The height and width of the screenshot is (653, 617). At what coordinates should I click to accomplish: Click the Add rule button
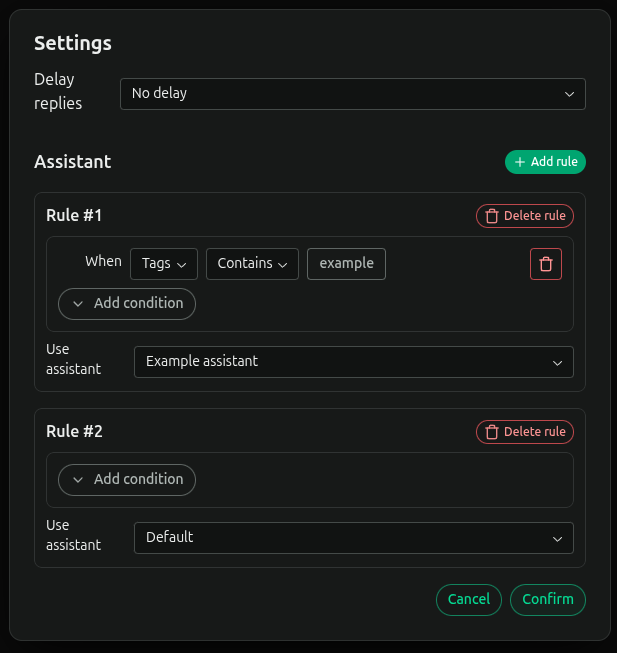pyautogui.click(x=545, y=162)
